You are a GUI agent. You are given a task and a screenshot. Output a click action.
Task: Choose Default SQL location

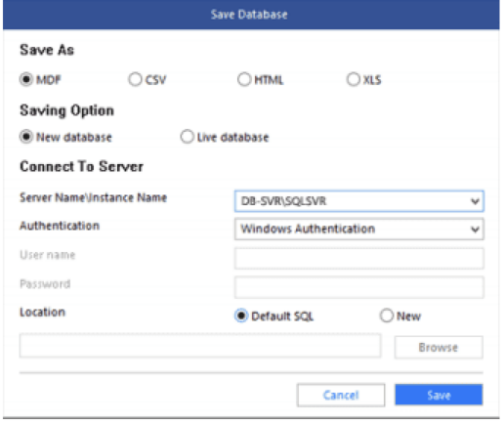[241, 316]
